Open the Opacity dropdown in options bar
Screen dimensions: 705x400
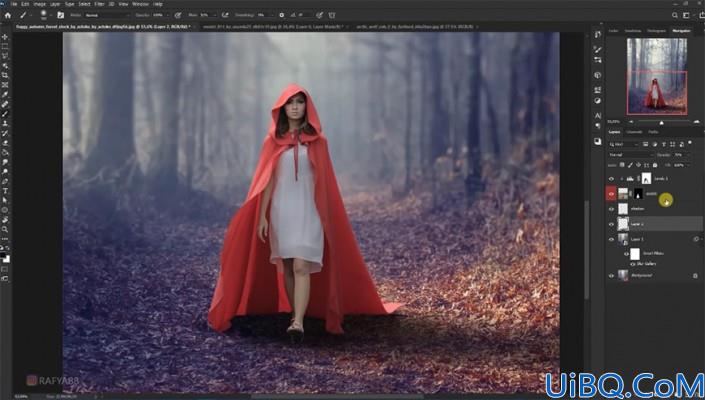pos(168,15)
